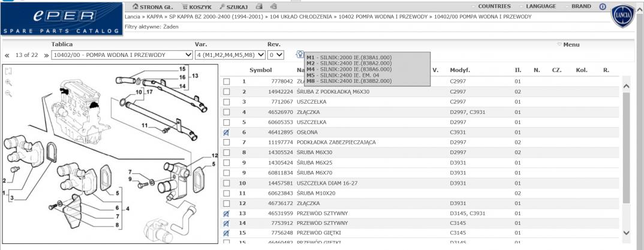Screen dimensions: 644x250
Task: Open the info icon beside BRAND
Action: click(x=603, y=7)
